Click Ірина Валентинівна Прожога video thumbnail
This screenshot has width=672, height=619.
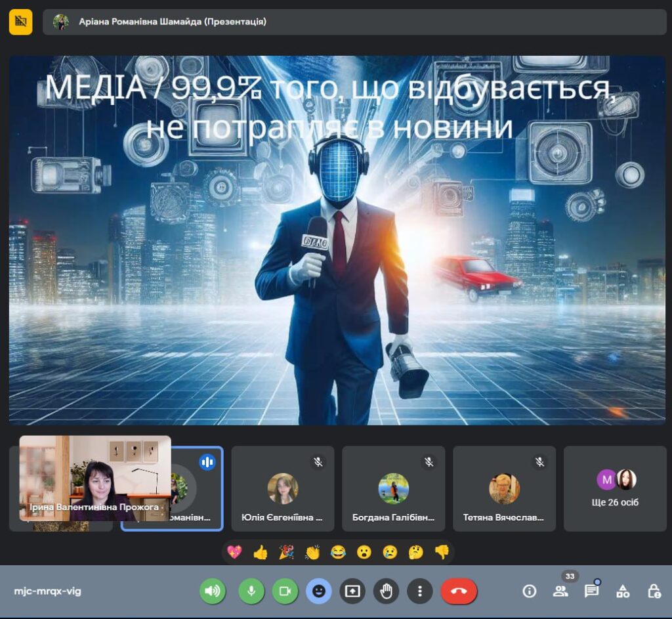[95, 478]
